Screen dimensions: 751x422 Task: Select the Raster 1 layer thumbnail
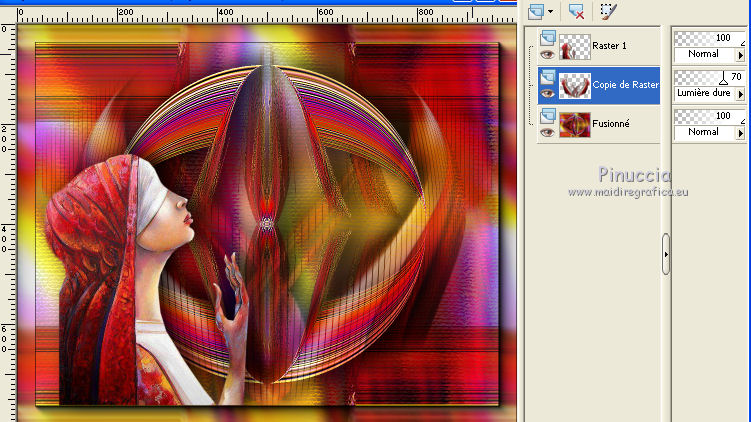pos(575,46)
